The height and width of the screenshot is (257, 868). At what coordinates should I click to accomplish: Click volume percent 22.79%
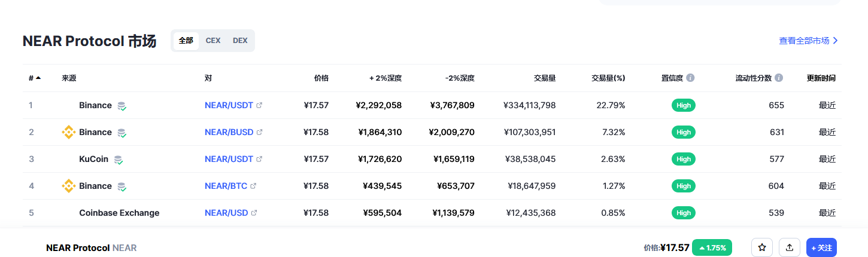pos(611,105)
